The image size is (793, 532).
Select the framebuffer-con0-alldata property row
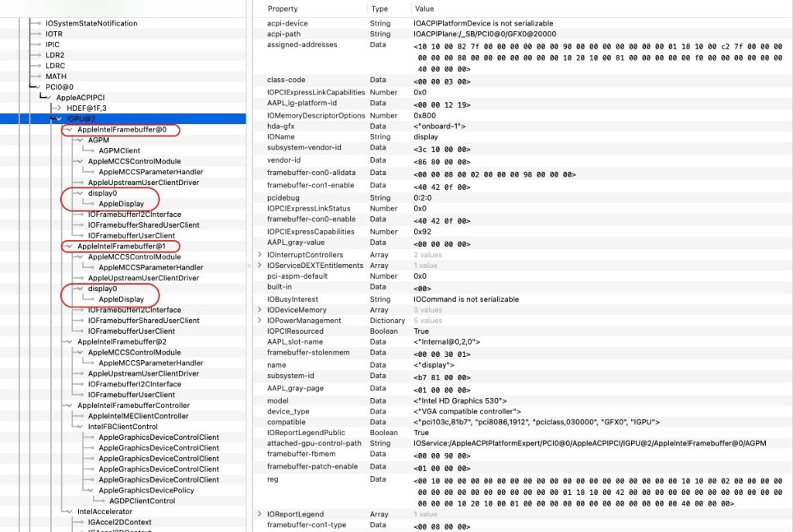click(523, 173)
